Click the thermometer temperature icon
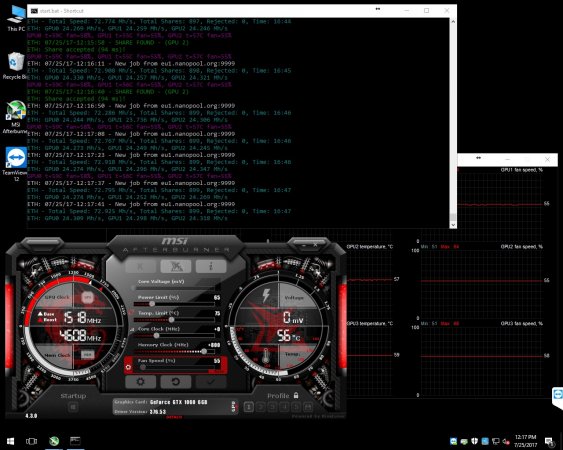The width and height of the screenshot is (563, 450). click(266, 356)
